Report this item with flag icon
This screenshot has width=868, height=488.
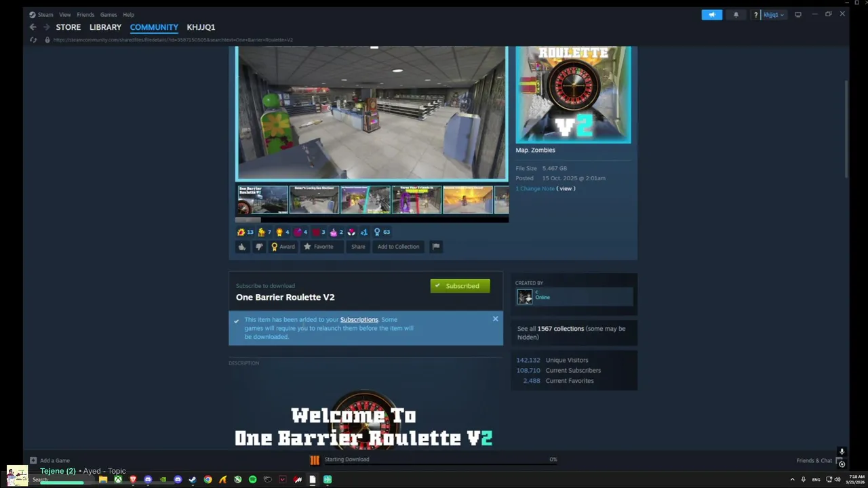[x=436, y=247]
